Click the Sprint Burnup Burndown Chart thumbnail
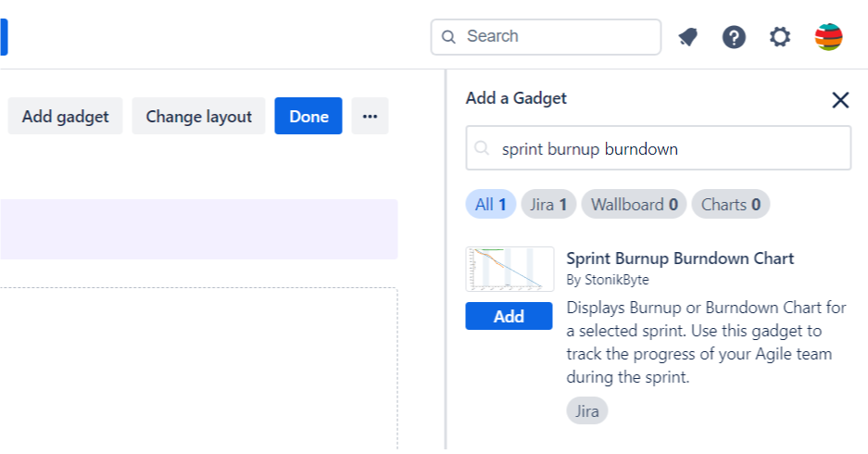Viewport: 868px width, 454px height. (x=509, y=269)
